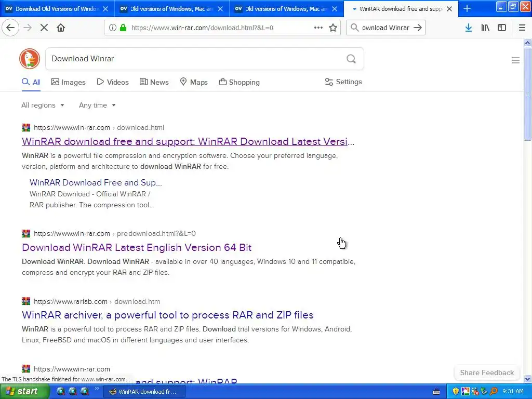Open search Settings dropdown
532x399 pixels.
(343, 82)
